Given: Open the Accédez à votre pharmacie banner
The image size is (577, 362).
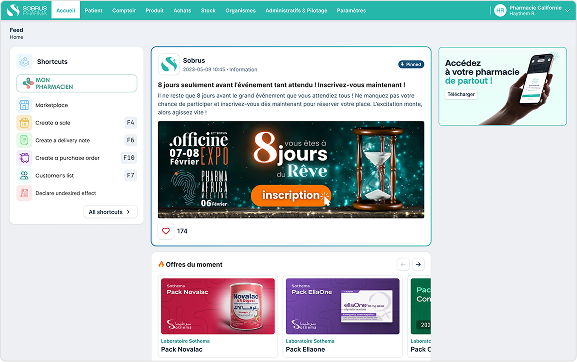Looking at the screenshot, I should [x=502, y=86].
